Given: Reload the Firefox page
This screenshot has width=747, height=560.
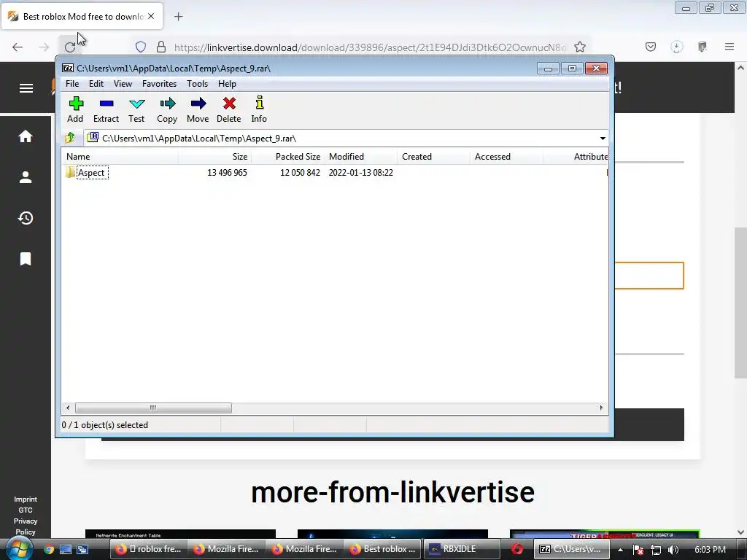Looking at the screenshot, I should point(70,47).
